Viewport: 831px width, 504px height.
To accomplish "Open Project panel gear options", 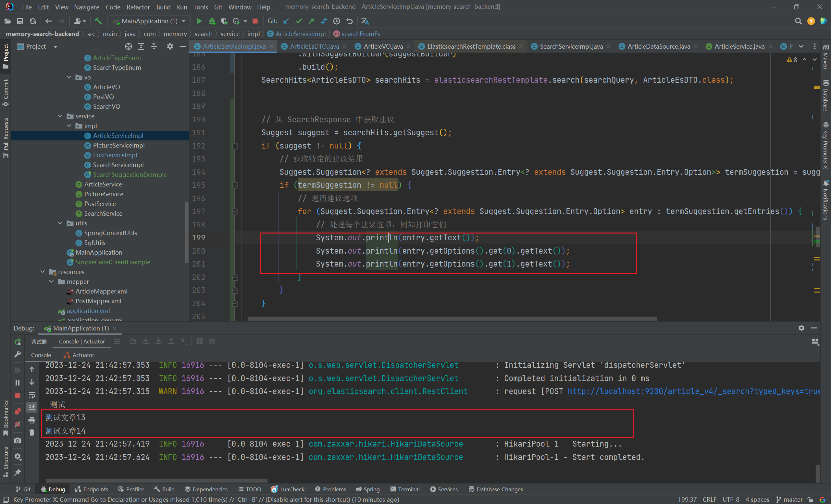I will tap(170, 46).
